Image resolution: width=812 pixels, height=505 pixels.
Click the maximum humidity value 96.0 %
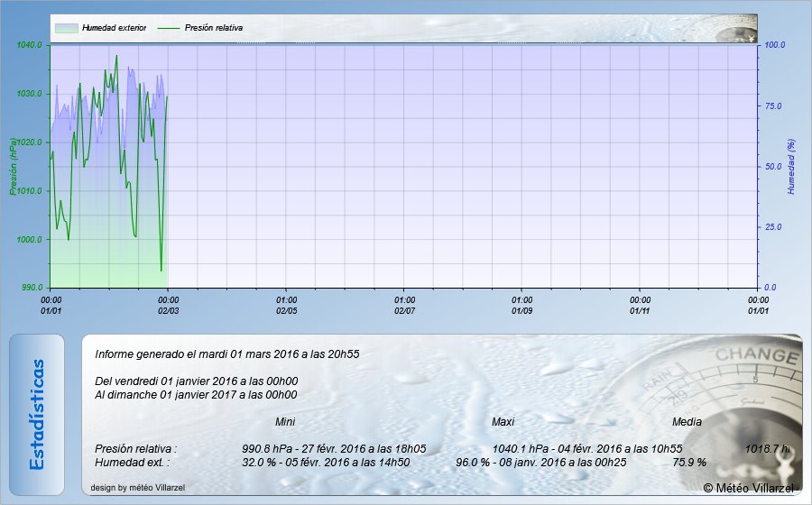[472, 462]
